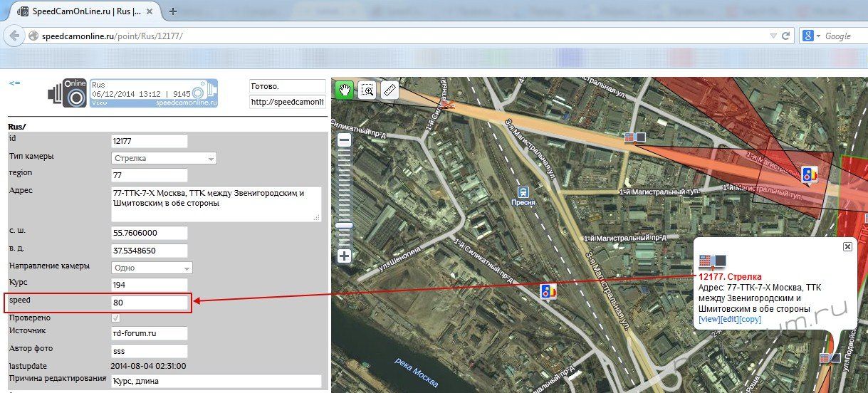Click the Пресня railway station icon
This screenshot has height=393, width=868.
tap(523, 191)
